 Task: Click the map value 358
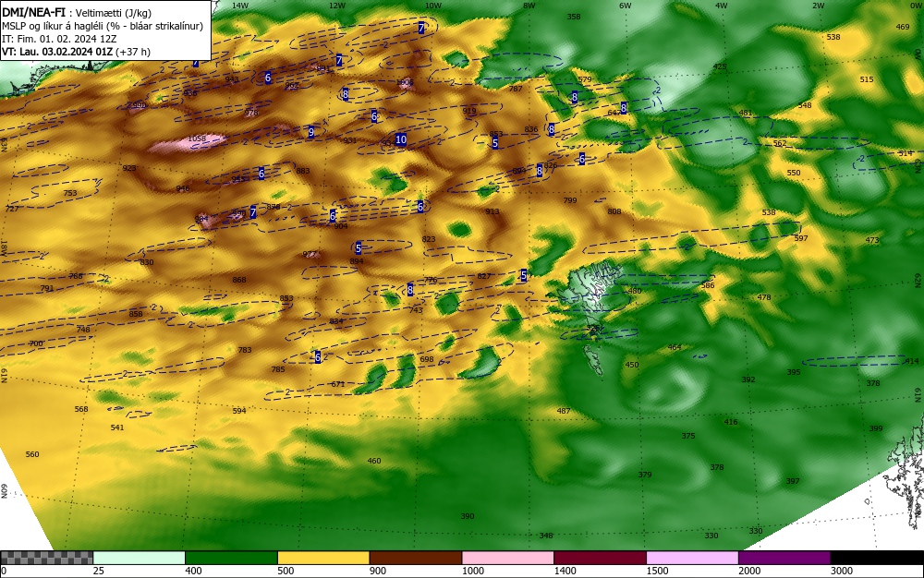pos(574,17)
